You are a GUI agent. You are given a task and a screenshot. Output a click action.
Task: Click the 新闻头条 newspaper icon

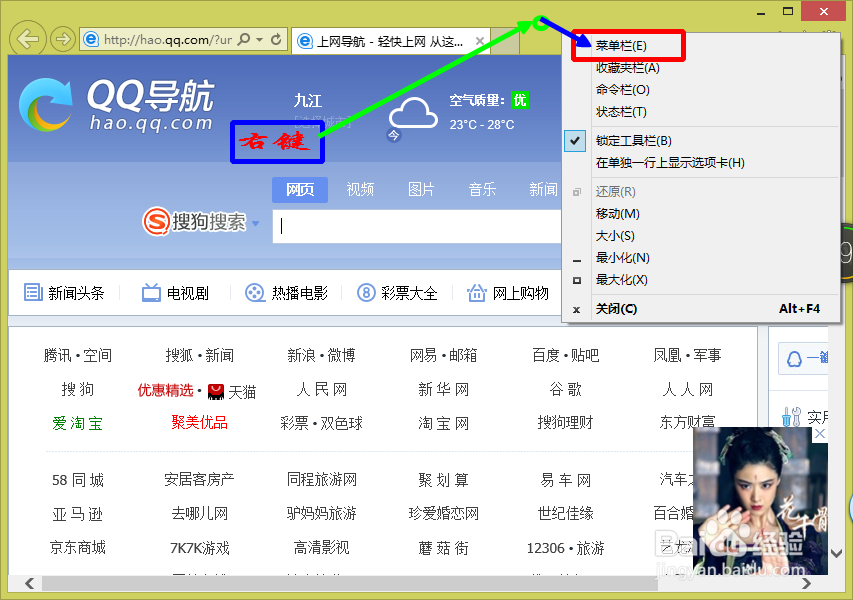point(33,293)
